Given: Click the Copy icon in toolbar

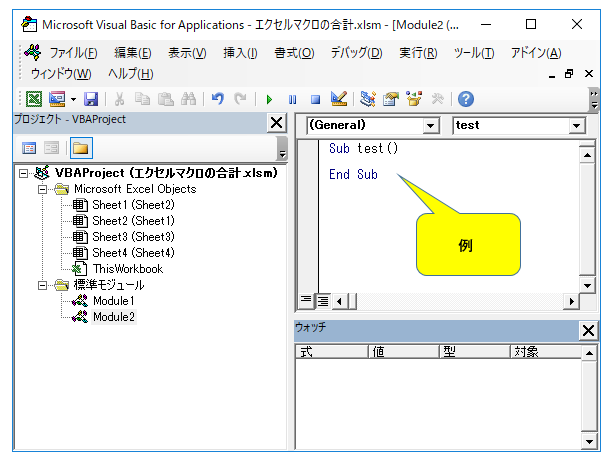Looking at the screenshot, I should tap(142, 99).
